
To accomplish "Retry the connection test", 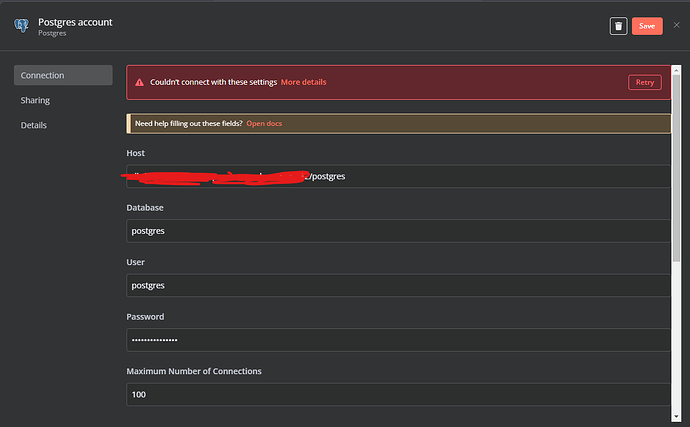I will [645, 82].
